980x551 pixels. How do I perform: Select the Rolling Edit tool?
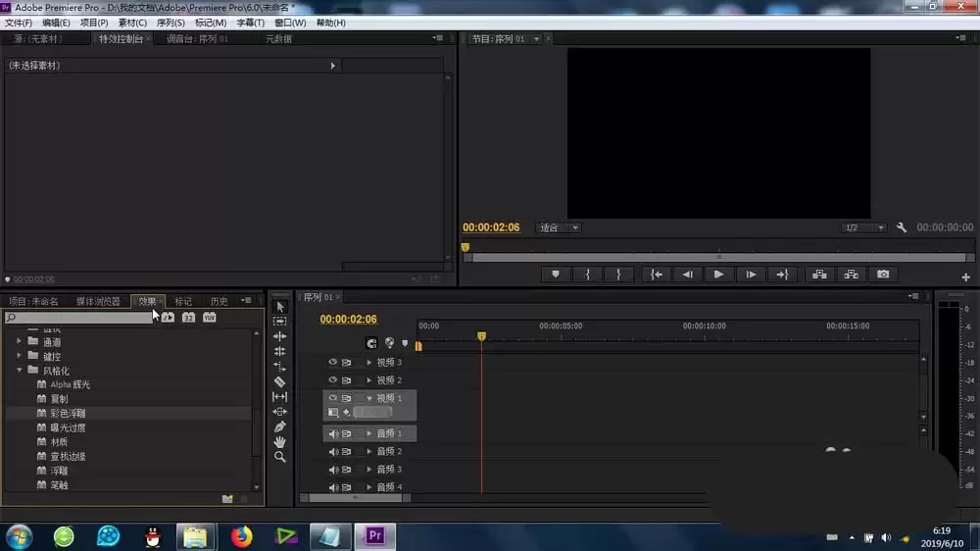click(280, 352)
